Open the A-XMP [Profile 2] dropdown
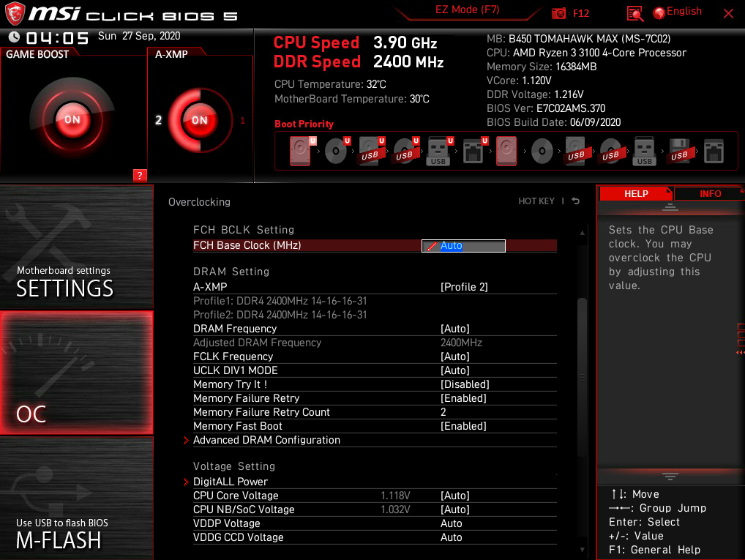This screenshot has width=745, height=560. pos(464,287)
